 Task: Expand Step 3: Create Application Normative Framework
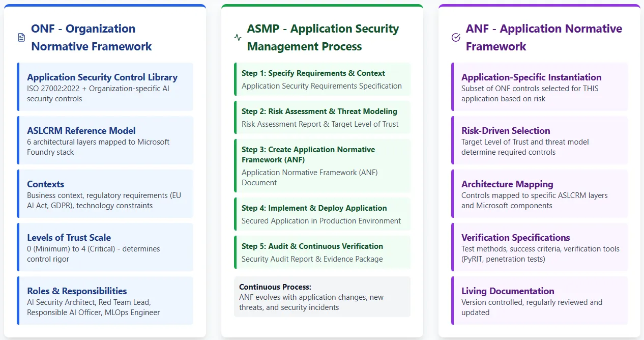[x=322, y=165]
